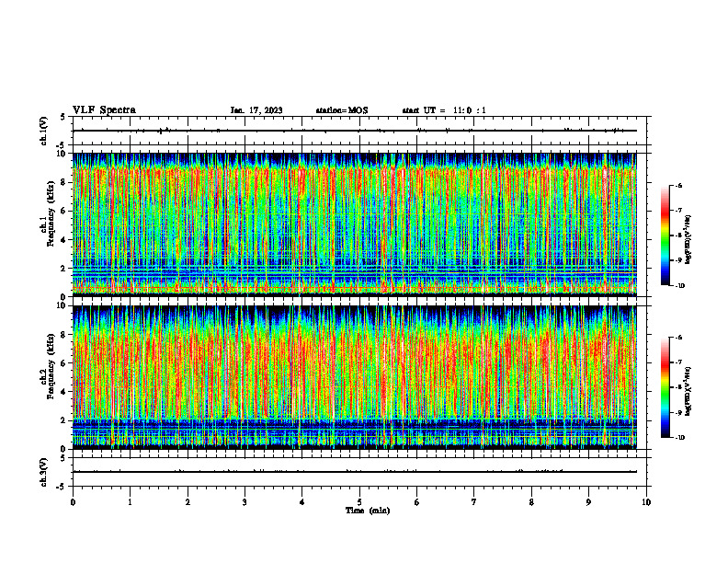Click the ch.1 color scale's log(PSD) label

(688, 240)
